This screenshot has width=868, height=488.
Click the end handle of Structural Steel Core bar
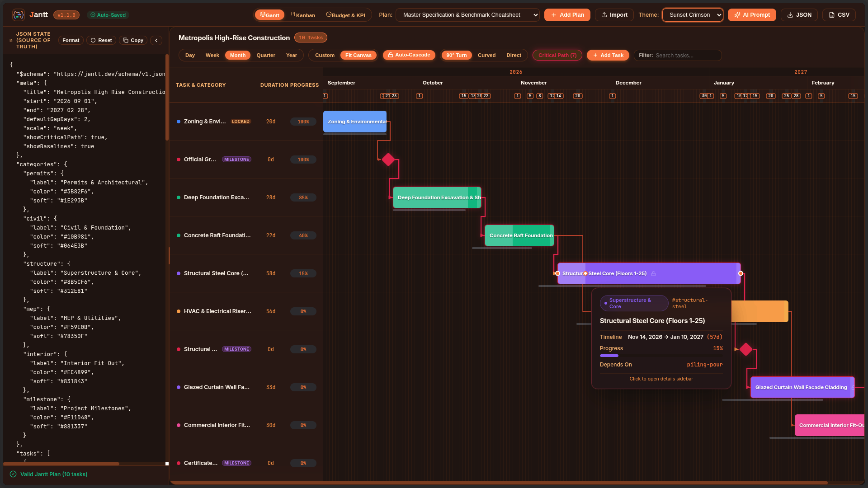pyautogui.click(x=741, y=273)
